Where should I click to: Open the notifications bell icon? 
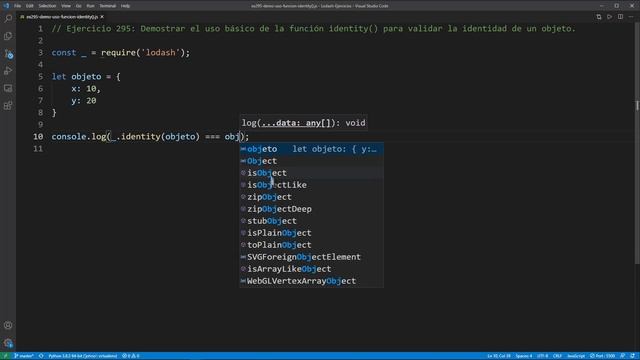(632, 356)
